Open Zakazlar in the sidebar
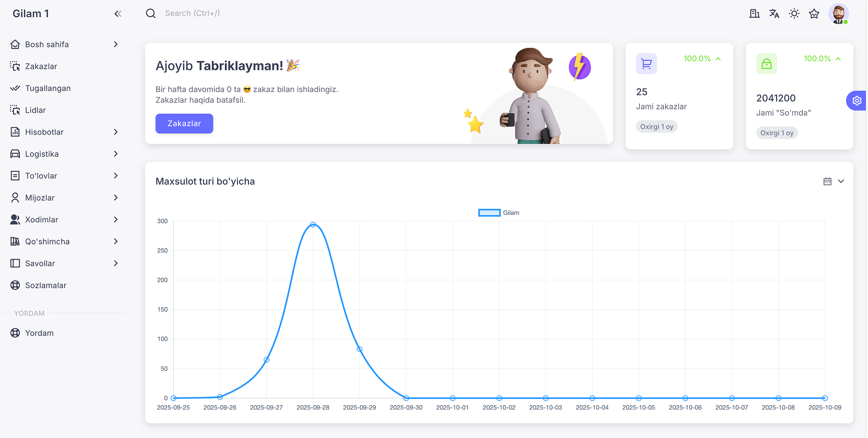The height and width of the screenshot is (438, 868). [x=41, y=66]
